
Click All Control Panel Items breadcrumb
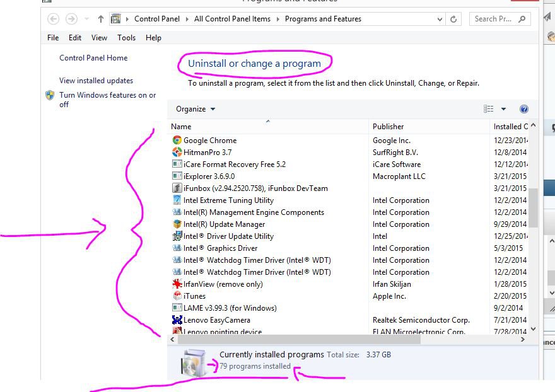[232, 19]
